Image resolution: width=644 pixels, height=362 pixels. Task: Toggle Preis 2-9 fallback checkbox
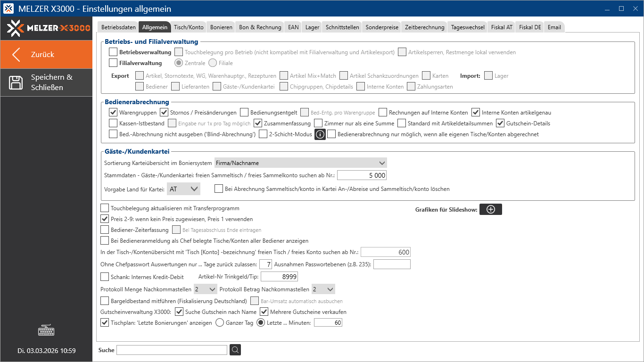[x=105, y=219]
